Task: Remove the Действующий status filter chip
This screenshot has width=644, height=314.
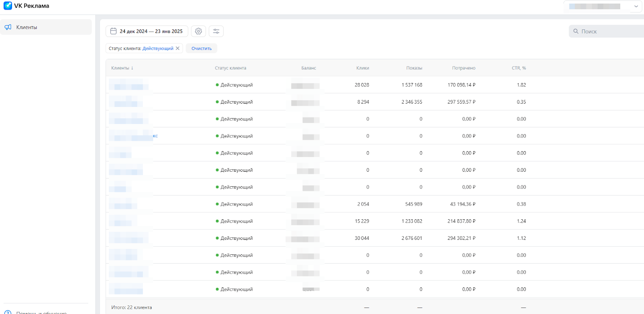Action: pyautogui.click(x=178, y=48)
